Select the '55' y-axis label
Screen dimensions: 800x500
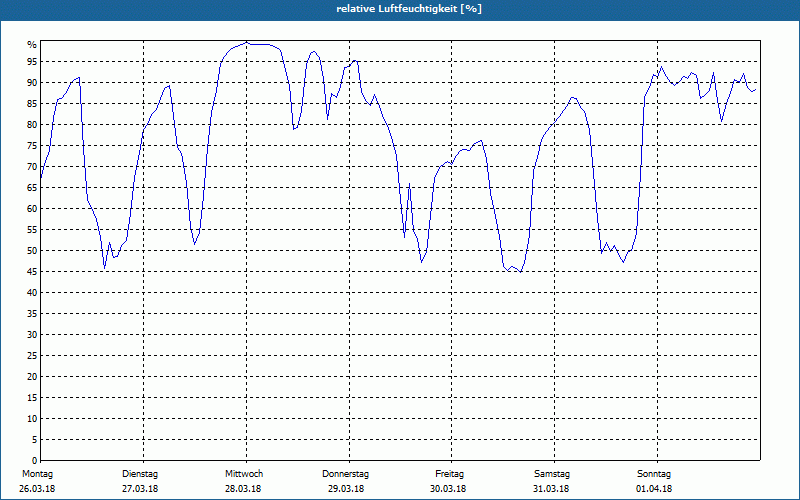click(32, 230)
